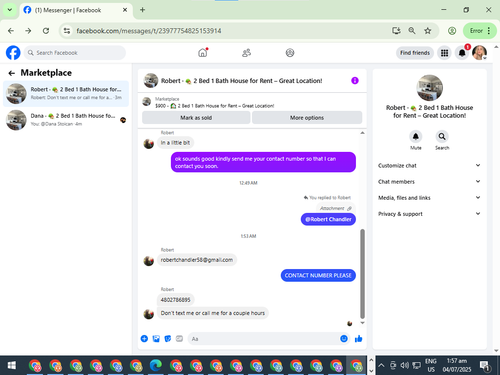Open conversation information purple icon
The height and width of the screenshot is (375, 500).
(355, 81)
